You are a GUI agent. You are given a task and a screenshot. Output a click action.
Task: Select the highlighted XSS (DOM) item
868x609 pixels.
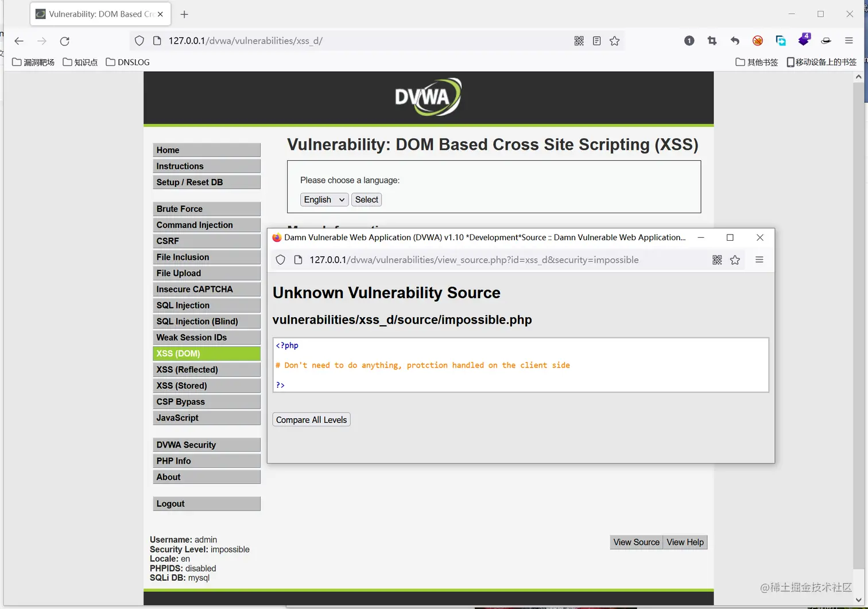(207, 354)
